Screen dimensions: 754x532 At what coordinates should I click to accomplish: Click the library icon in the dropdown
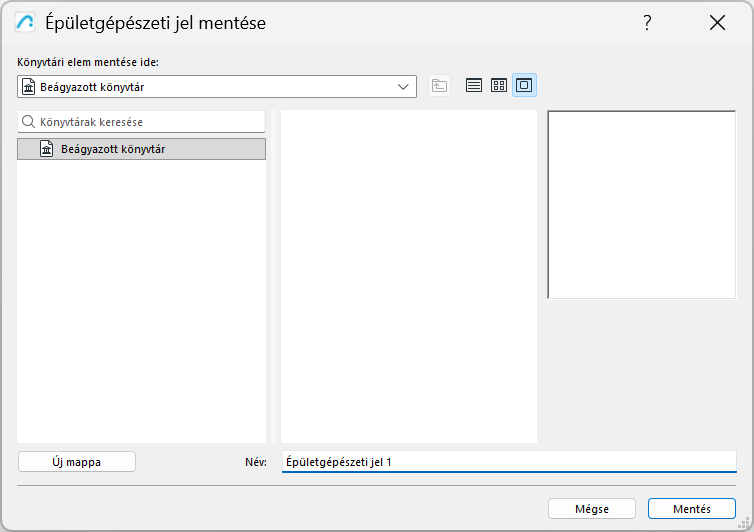pos(28,87)
